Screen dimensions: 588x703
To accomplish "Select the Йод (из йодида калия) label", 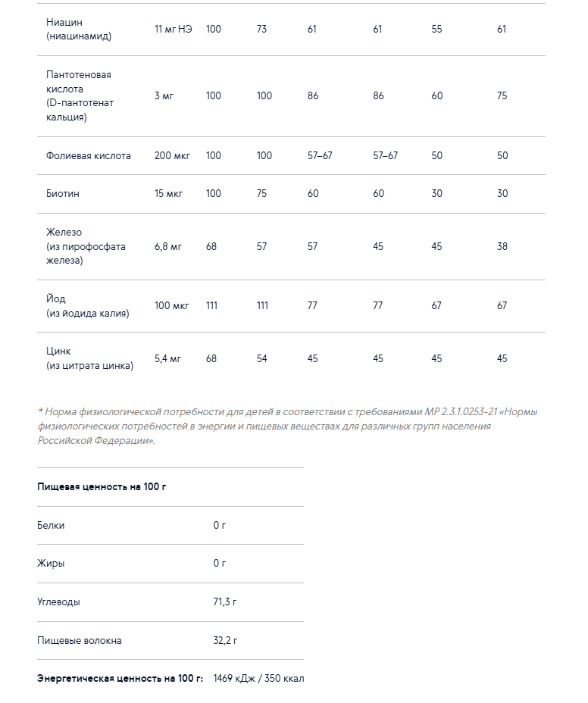I will point(87,306).
